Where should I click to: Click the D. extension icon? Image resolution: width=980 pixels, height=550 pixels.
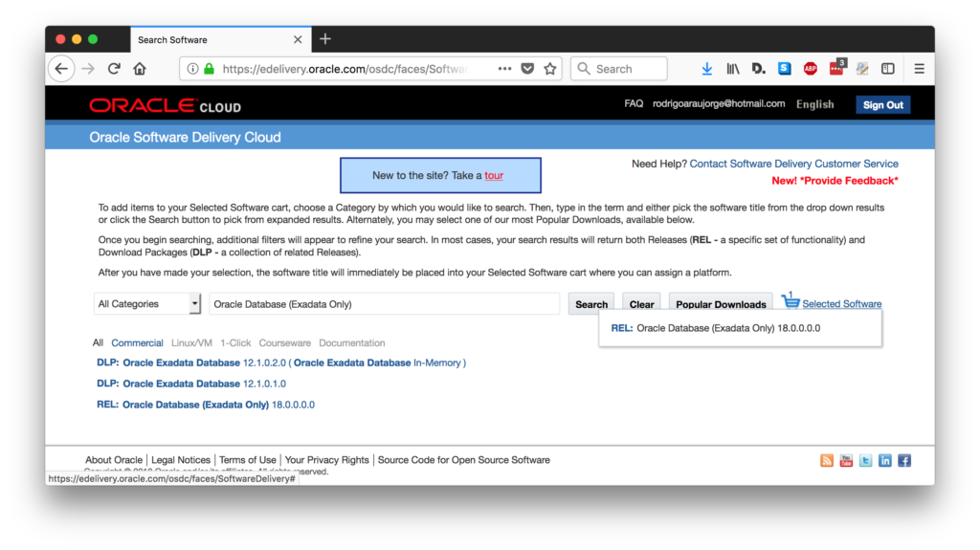tap(759, 69)
